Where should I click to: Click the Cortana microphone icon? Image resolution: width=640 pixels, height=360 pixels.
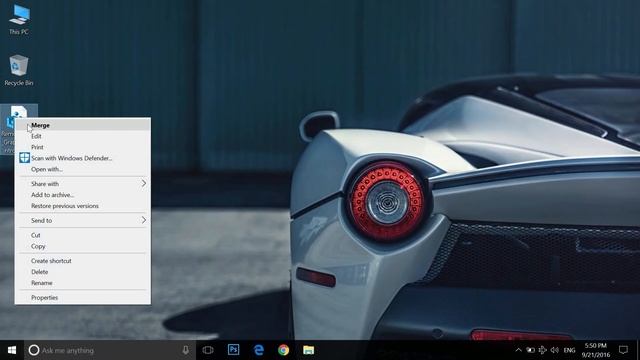(185, 350)
